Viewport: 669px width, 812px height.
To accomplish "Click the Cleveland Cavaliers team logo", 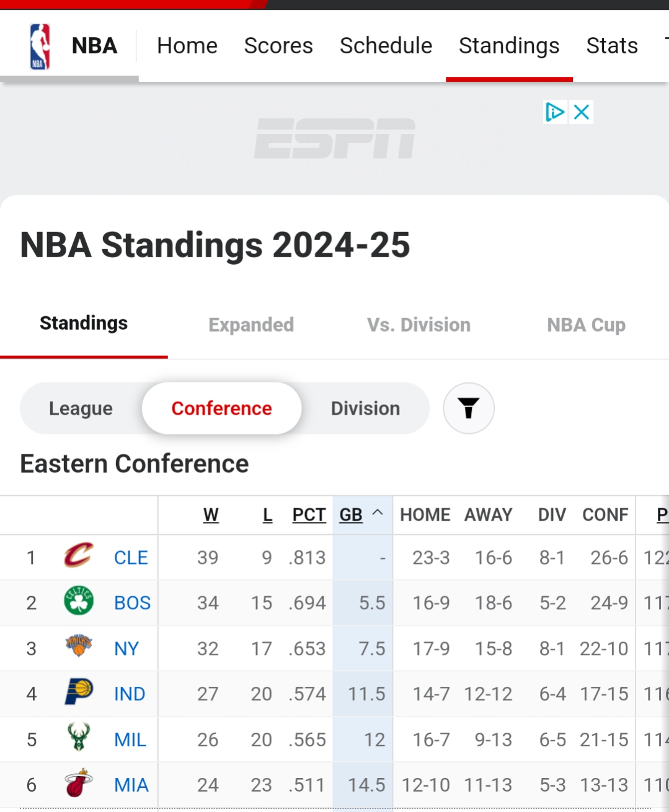I will click(x=79, y=555).
